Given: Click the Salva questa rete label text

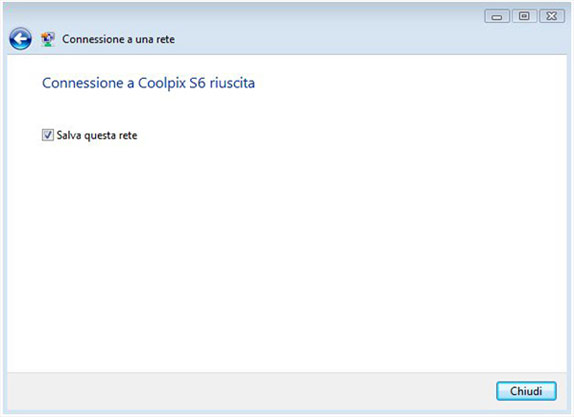Looking at the screenshot, I should [97, 135].
